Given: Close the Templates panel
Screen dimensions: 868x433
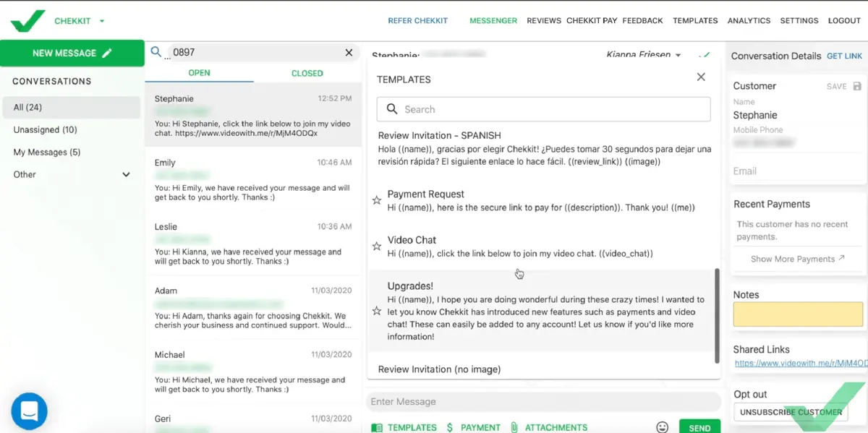Looking at the screenshot, I should (x=701, y=77).
